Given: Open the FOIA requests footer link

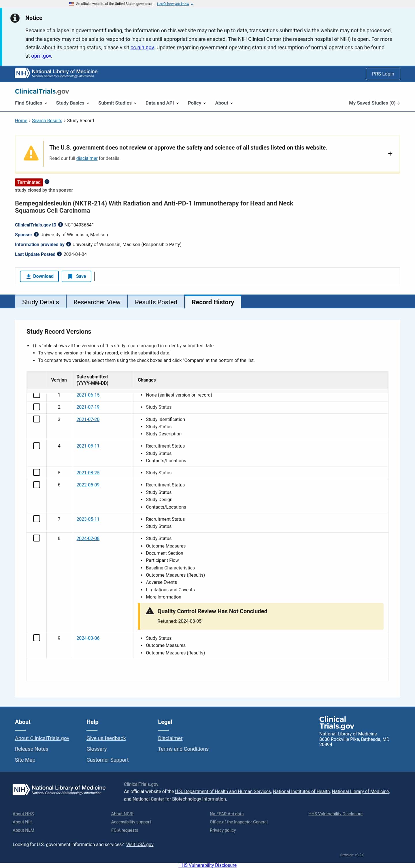Looking at the screenshot, I should tap(124, 830).
